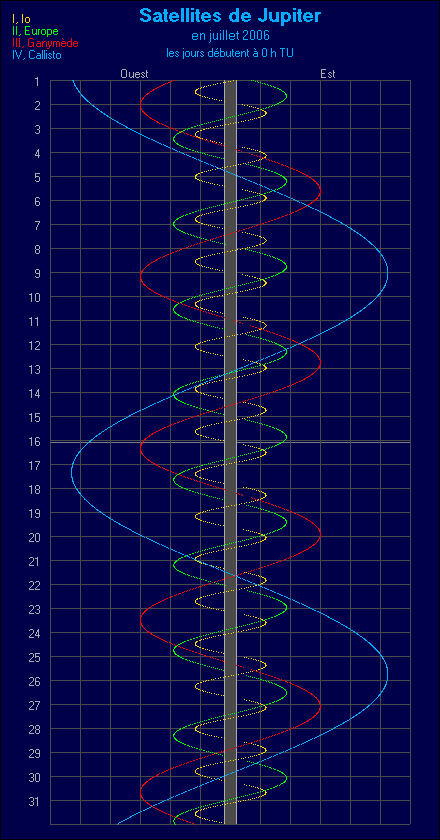Image resolution: width=440 pixels, height=840 pixels.
Task: Click day label 26 on the axis
Action: tap(34, 681)
